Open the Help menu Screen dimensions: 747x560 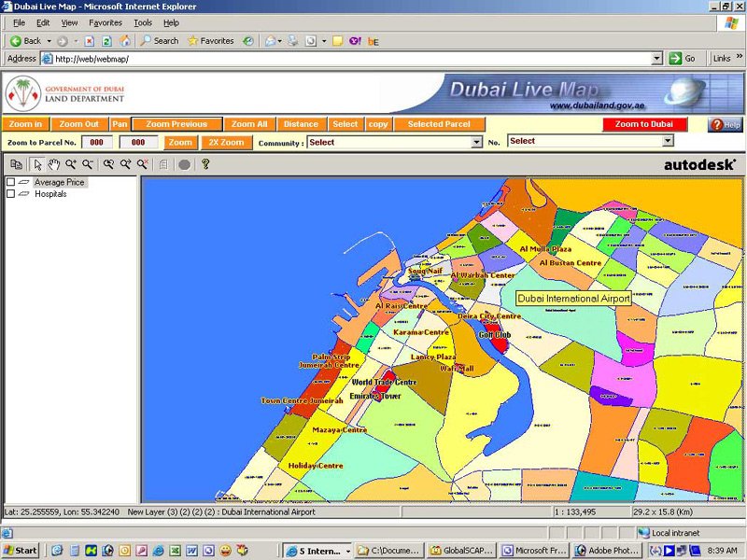tap(171, 22)
